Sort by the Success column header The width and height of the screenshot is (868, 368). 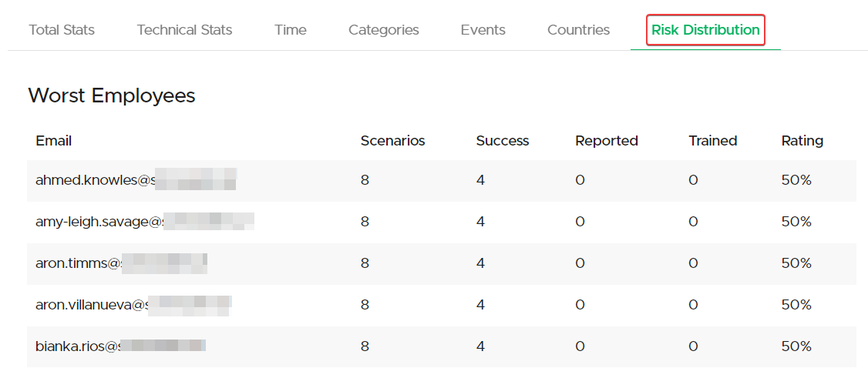pyautogui.click(x=502, y=141)
